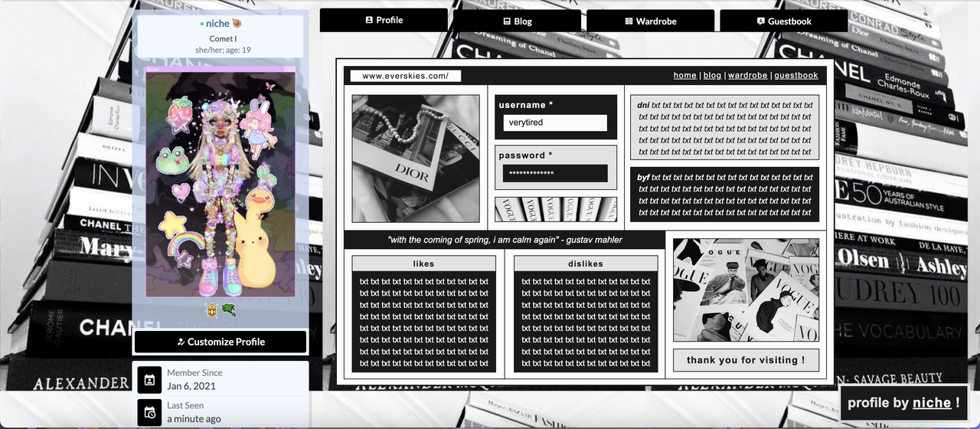Open the blog link in layout header
Image resolution: width=980 pixels, height=429 pixels.
click(x=712, y=75)
